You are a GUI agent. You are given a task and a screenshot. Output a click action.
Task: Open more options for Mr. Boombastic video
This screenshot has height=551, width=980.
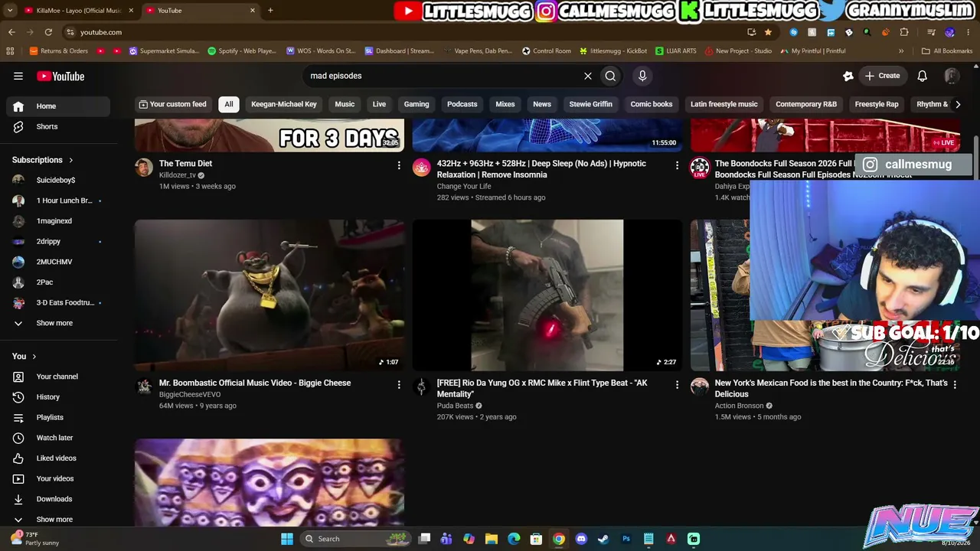click(399, 384)
